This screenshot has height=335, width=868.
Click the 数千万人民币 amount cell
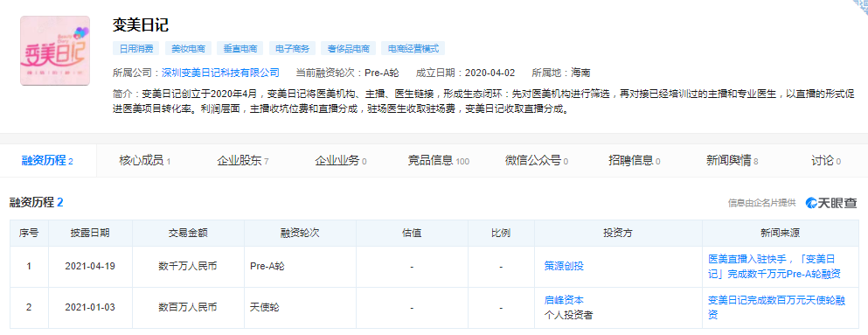[188, 267]
